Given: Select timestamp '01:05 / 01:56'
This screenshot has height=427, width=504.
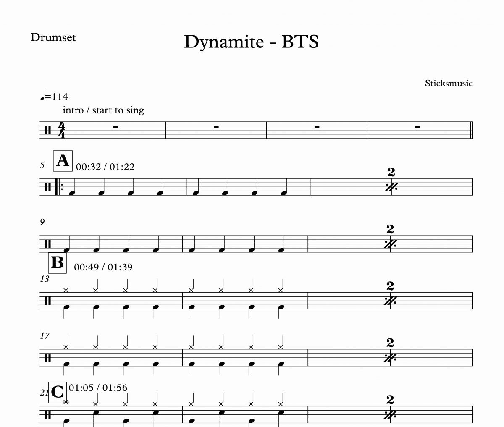Looking at the screenshot, I should [98, 388].
